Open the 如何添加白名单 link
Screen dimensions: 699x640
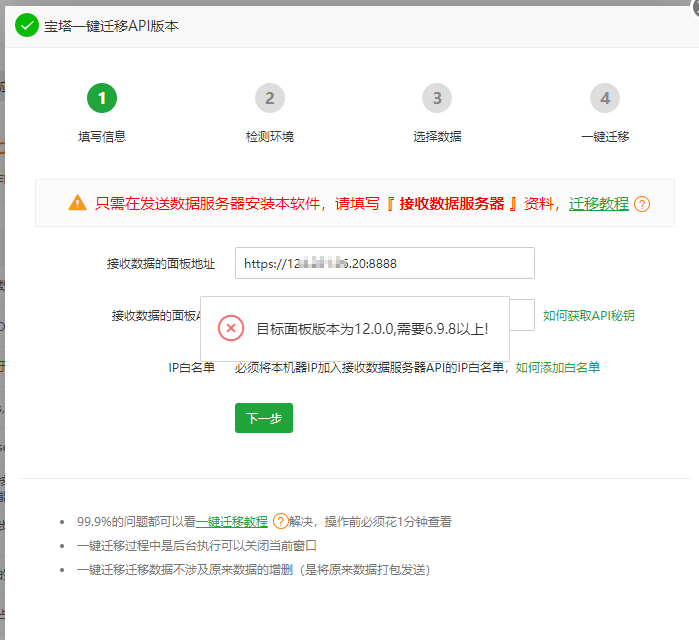coord(558,367)
